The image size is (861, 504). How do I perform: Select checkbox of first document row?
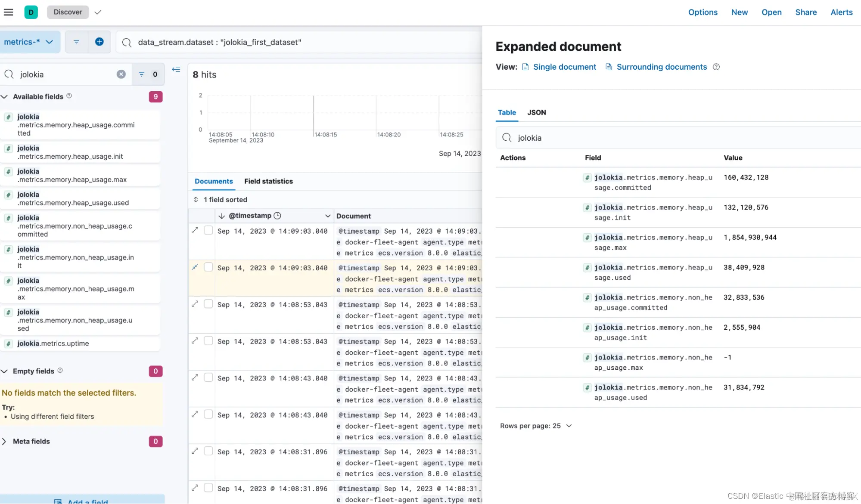coord(208,230)
